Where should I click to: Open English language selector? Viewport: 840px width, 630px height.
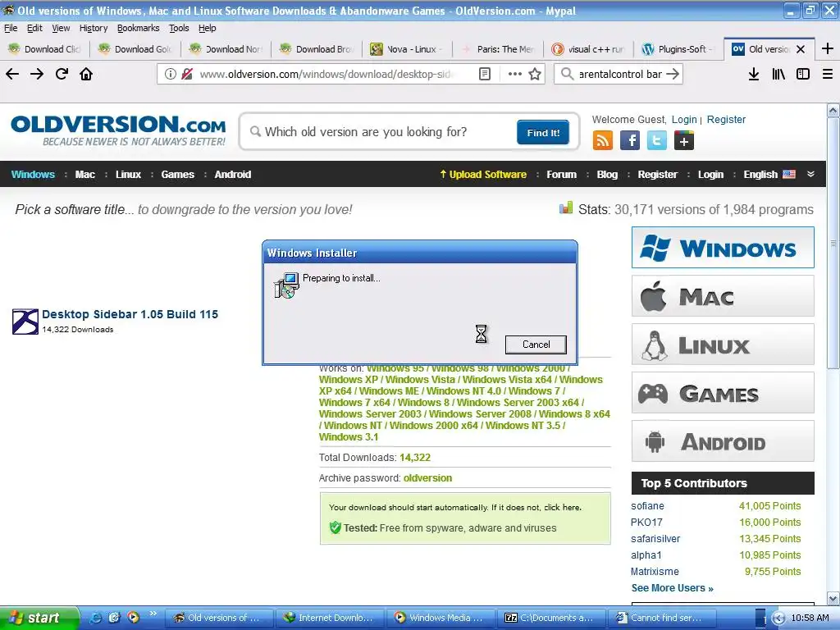point(769,174)
